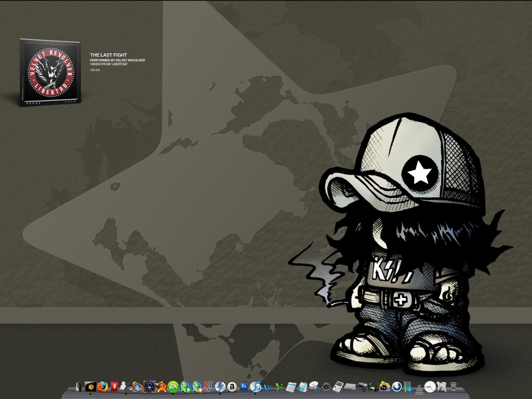Set the five-star rating under album art

click(x=33, y=103)
